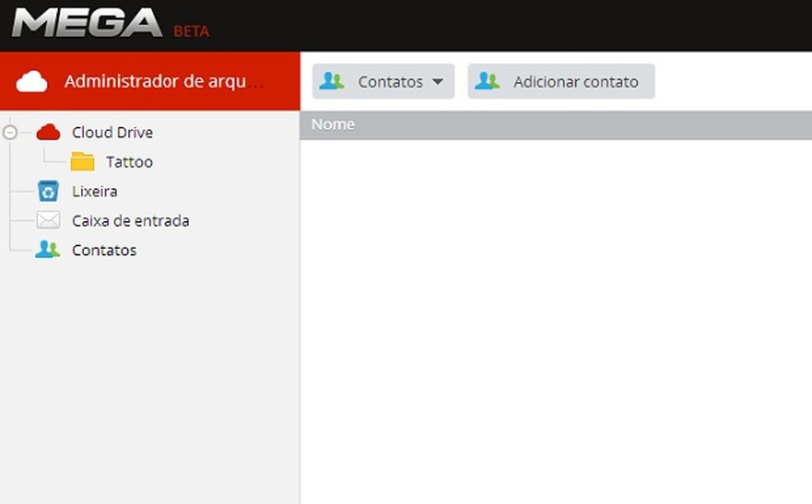
Task: Open the Caixa de entrada section
Action: coord(130,220)
